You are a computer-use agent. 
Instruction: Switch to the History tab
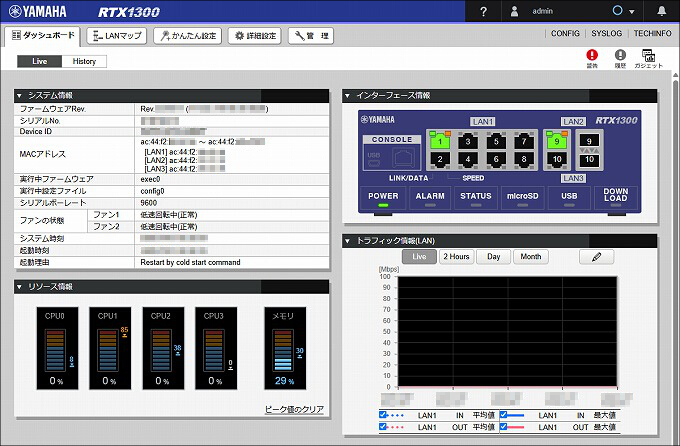[x=84, y=61]
